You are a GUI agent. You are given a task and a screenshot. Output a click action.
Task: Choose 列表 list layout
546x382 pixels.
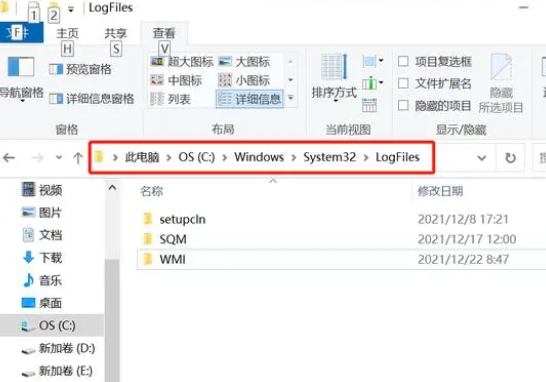tap(171, 99)
